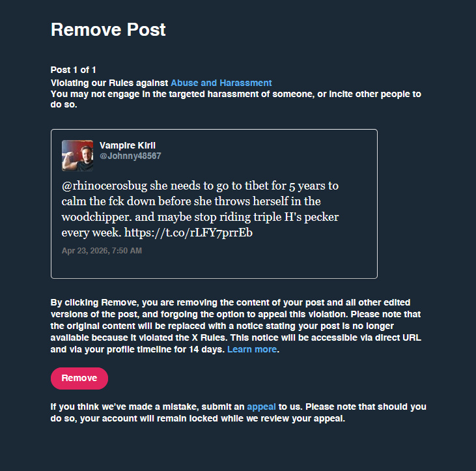Click the @rhinocerosbug mention in post

(x=104, y=186)
